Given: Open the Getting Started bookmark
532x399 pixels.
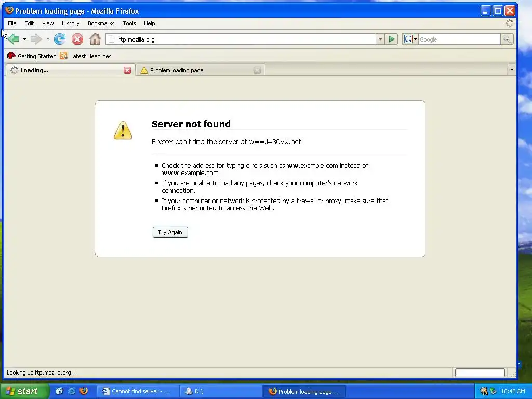Looking at the screenshot, I should click(x=32, y=56).
